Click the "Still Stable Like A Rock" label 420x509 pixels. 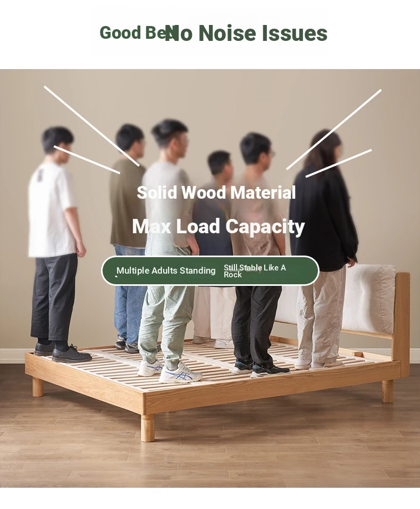tap(255, 271)
